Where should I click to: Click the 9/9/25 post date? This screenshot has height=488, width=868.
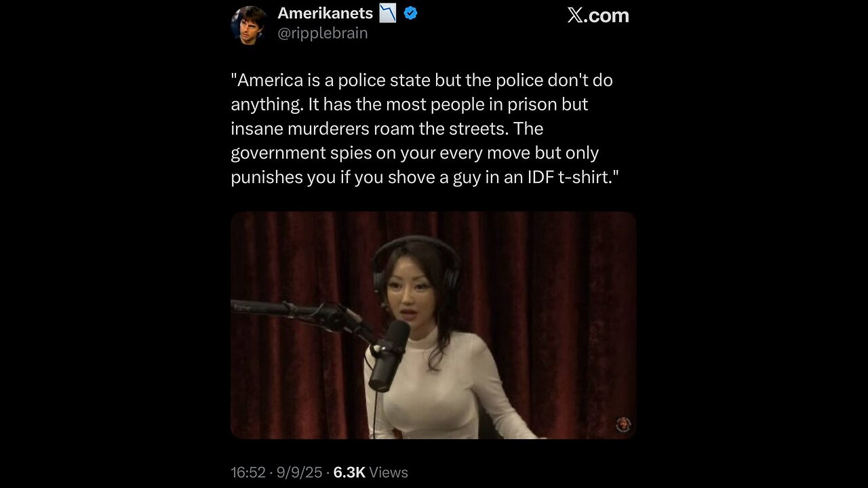click(300, 472)
